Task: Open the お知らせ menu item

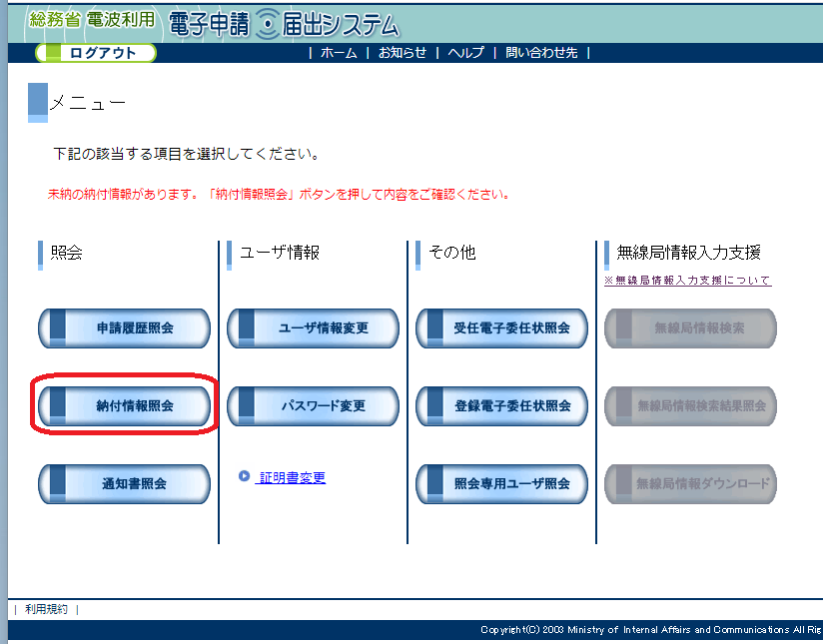Action: [x=403, y=53]
